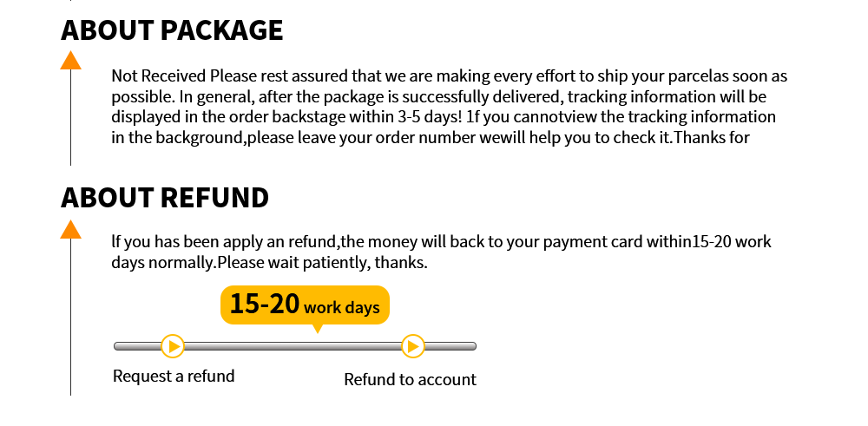Select the ABOUT REFUND heading
This screenshot has height=426, width=868.
[164, 198]
